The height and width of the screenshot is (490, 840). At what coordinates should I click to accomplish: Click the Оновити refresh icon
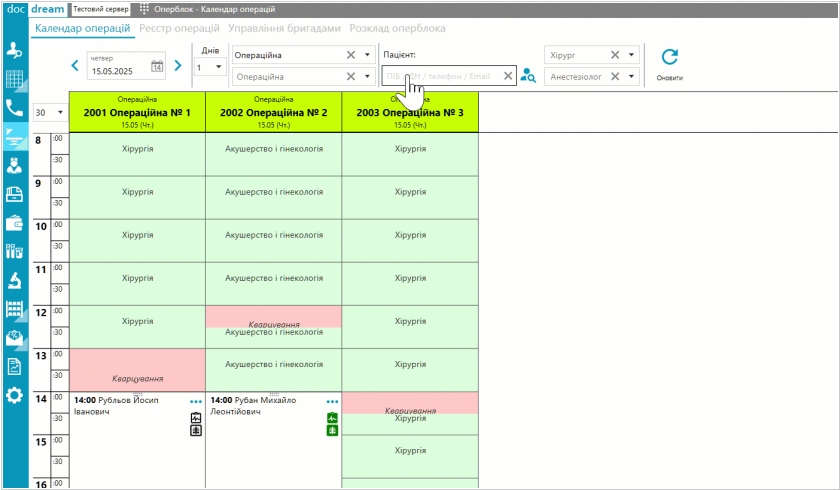click(670, 58)
